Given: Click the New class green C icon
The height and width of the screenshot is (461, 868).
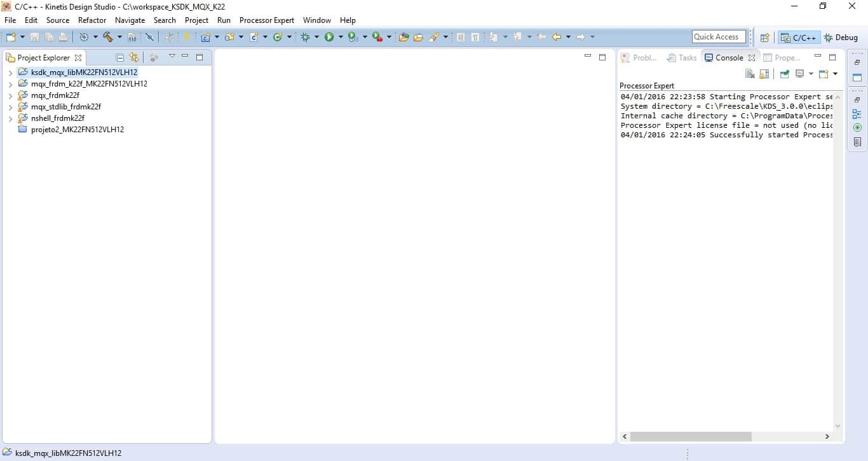Looking at the screenshot, I should point(278,37).
